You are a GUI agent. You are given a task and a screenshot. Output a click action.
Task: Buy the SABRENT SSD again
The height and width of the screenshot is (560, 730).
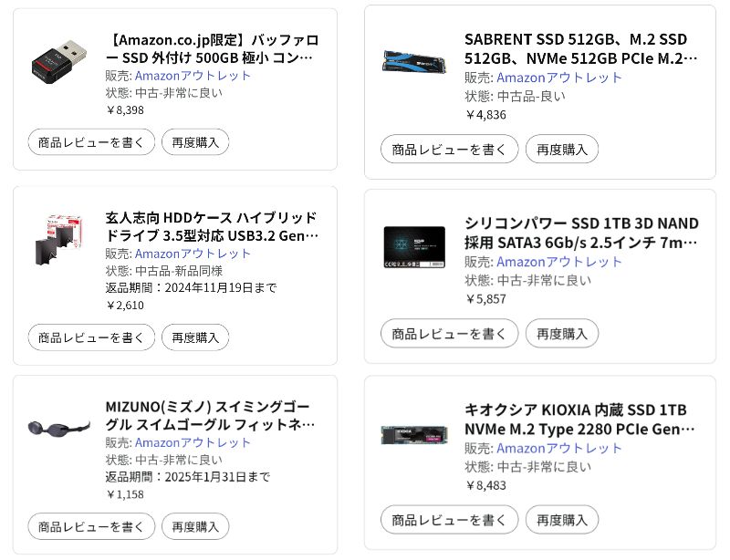coord(561,149)
